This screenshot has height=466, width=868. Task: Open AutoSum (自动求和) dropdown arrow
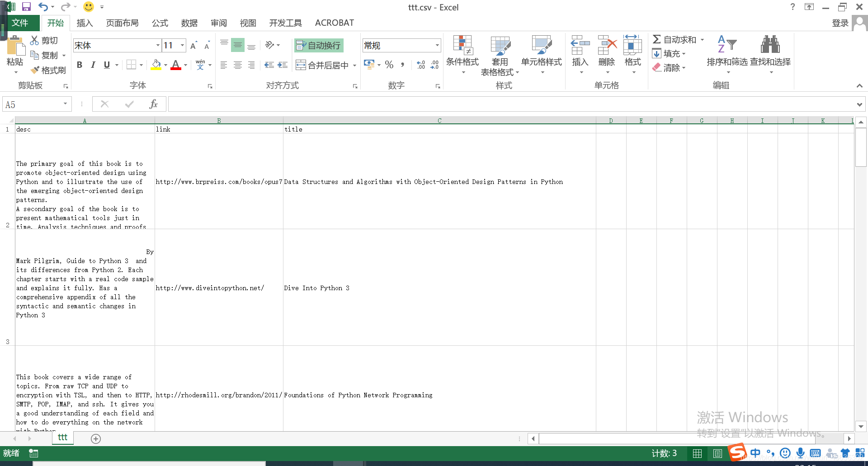702,40
